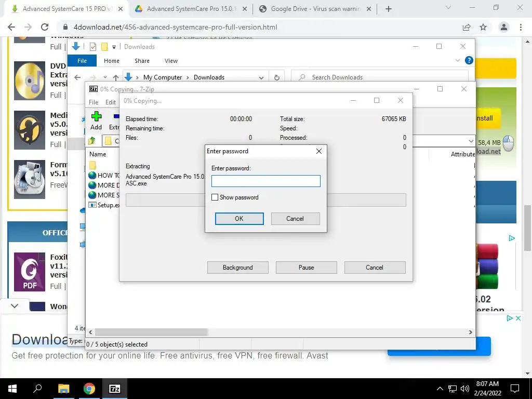Open File Explorer from taskbar
The width and height of the screenshot is (532, 399).
coord(63,389)
